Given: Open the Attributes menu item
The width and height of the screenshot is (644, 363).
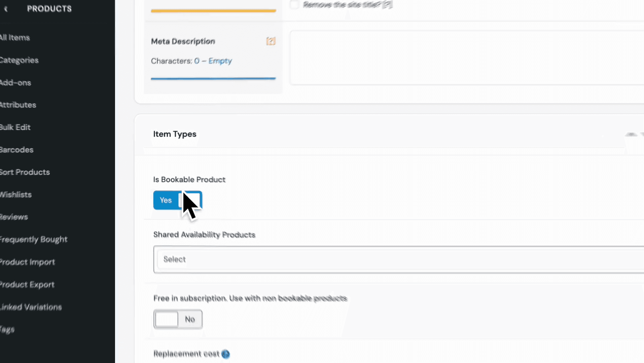Looking at the screenshot, I should (18, 105).
